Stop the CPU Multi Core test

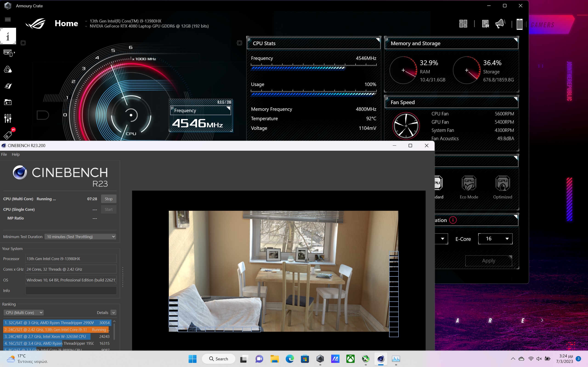coord(108,199)
